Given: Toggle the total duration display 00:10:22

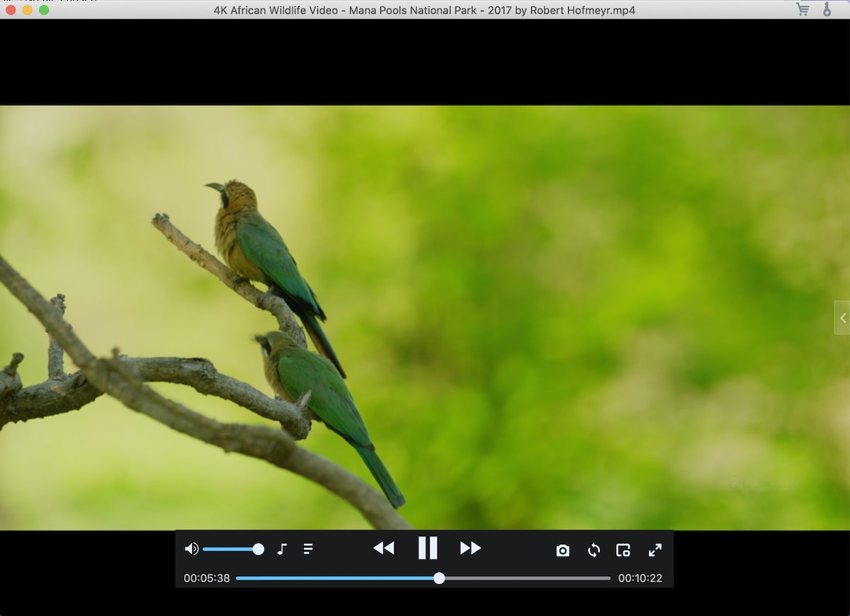Looking at the screenshot, I should point(640,578).
